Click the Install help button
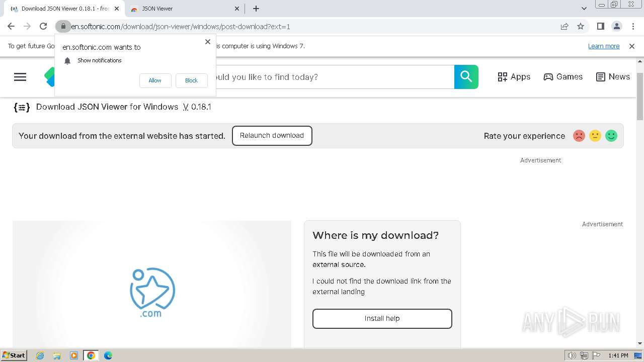The image size is (644, 362). [x=382, y=319]
